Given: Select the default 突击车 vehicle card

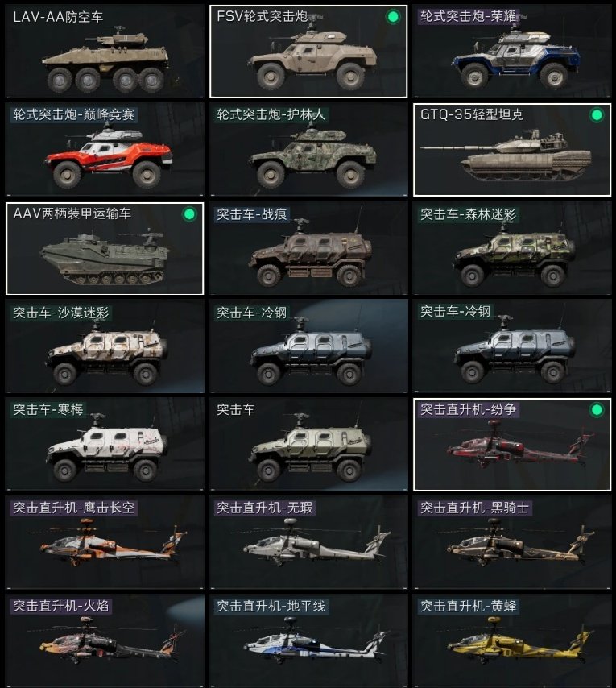Looking at the screenshot, I should (308, 445).
